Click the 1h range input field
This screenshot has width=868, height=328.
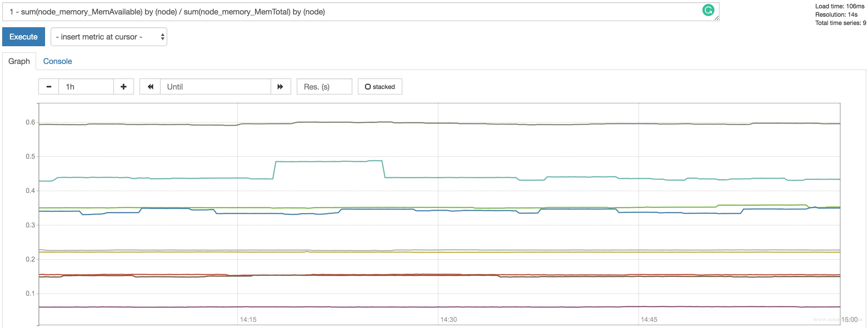tap(86, 87)
